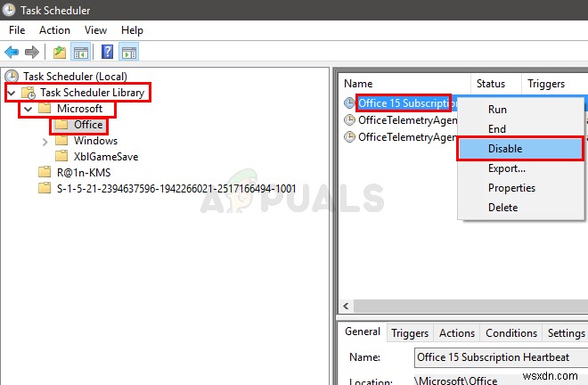The height and width of the screenshot is (385, 588).
Task: Switch to the General tab
Action: tap(363, 332)
